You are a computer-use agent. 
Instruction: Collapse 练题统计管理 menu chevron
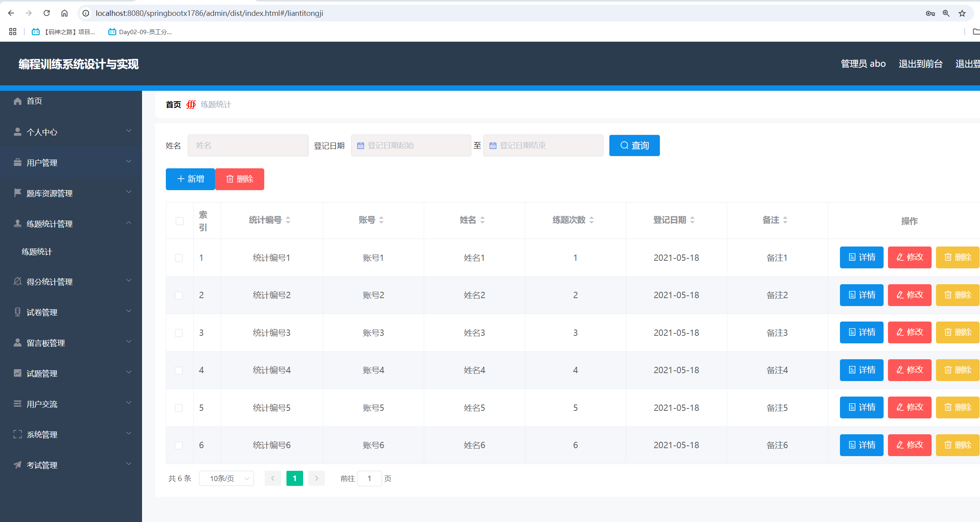tap(129, 223)
